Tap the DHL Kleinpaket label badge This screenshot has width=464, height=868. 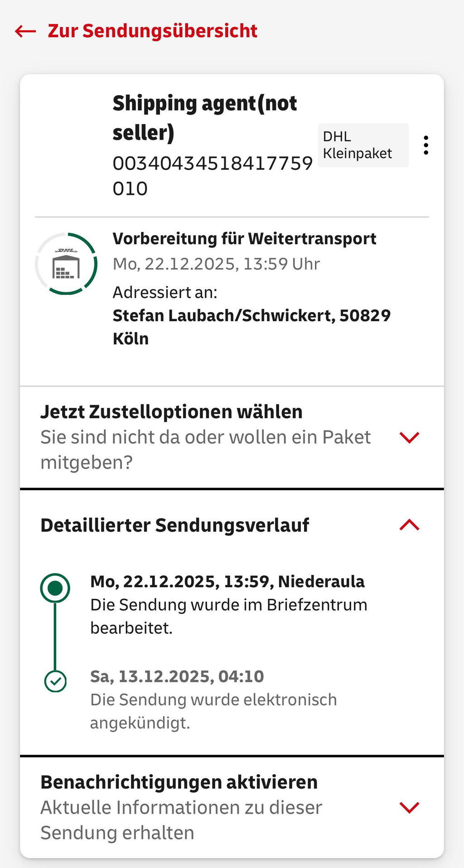point(363,145)
